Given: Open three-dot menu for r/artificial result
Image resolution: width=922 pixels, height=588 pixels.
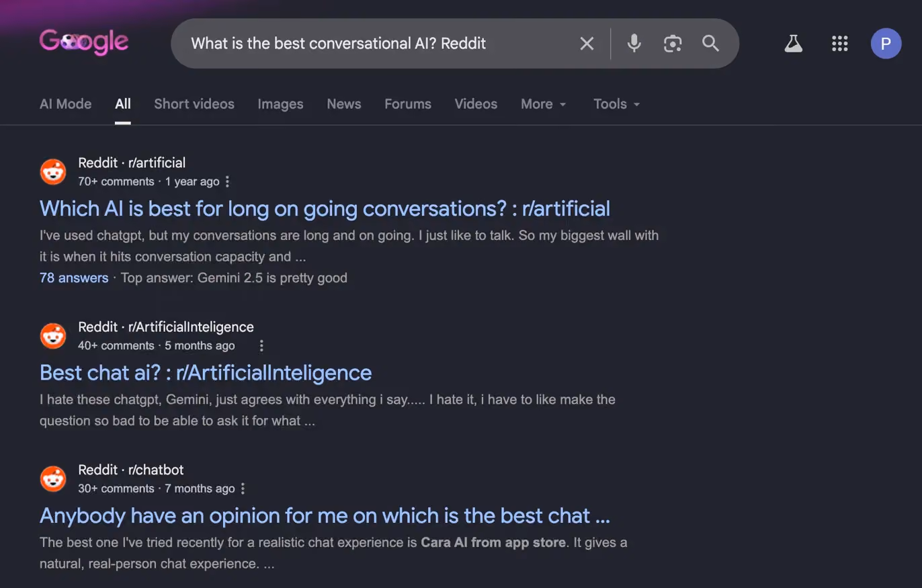Looking at the screenshot, I should point(227,181).
